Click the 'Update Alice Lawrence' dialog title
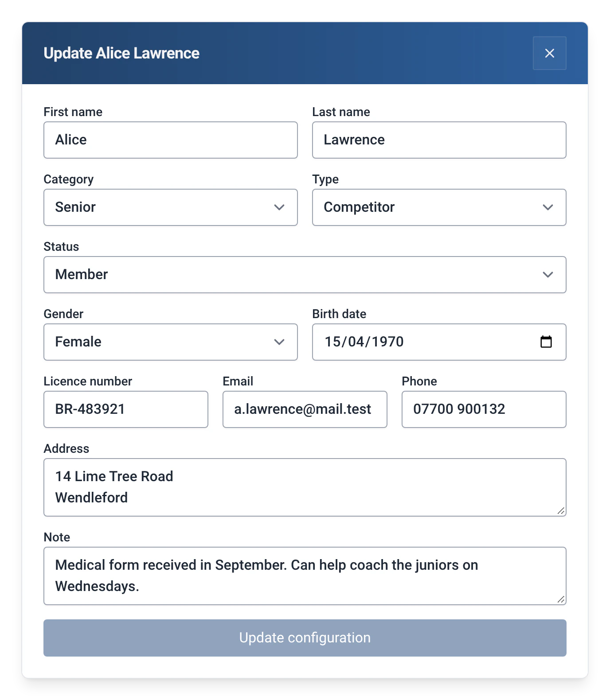The height and width of the screenshot is (700, 610). (121, 53)
